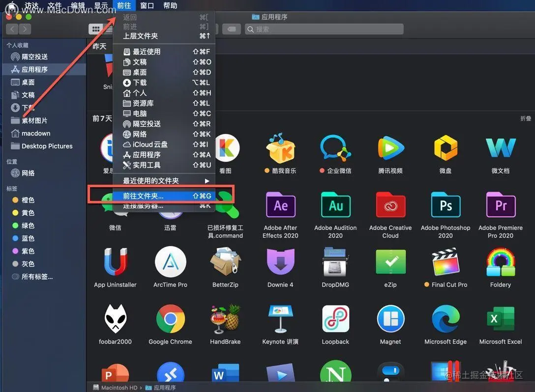Select the 微盘 app icon

446,148
